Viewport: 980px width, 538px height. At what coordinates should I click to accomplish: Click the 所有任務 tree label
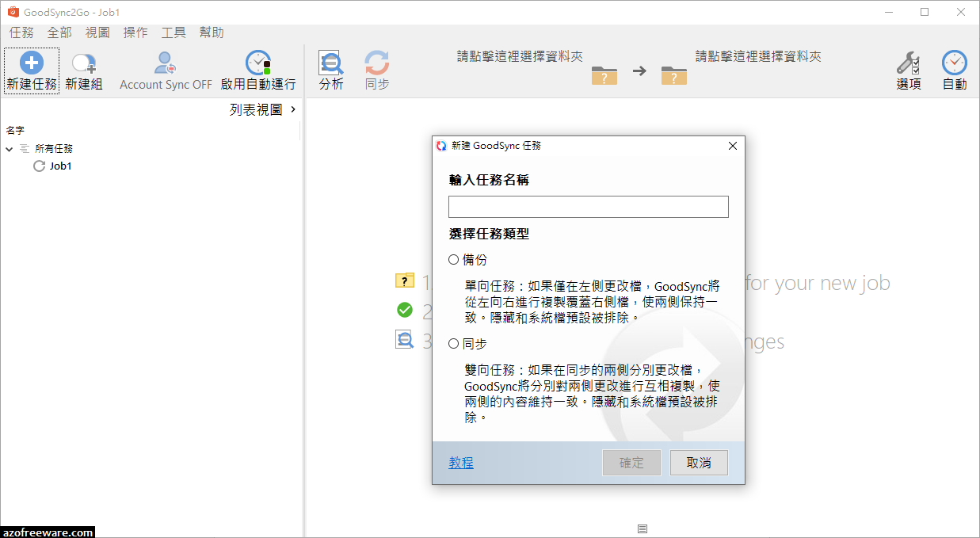(54, 149)
